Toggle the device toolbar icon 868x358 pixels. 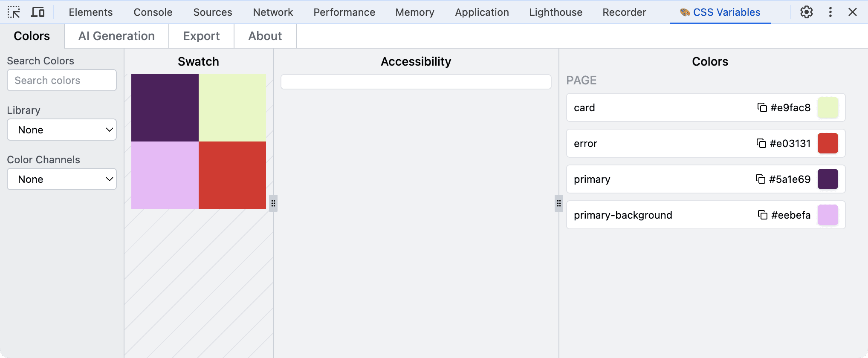click(x=38, y=12)
